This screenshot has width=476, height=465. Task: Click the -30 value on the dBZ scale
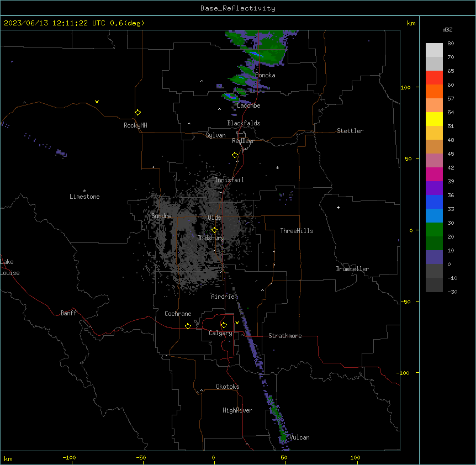click(x=452, y=292)
